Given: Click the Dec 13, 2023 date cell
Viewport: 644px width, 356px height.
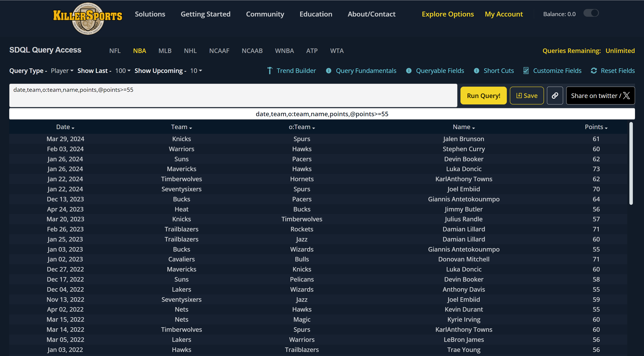Looking at the screenshot, I should [x=65, y=199].
